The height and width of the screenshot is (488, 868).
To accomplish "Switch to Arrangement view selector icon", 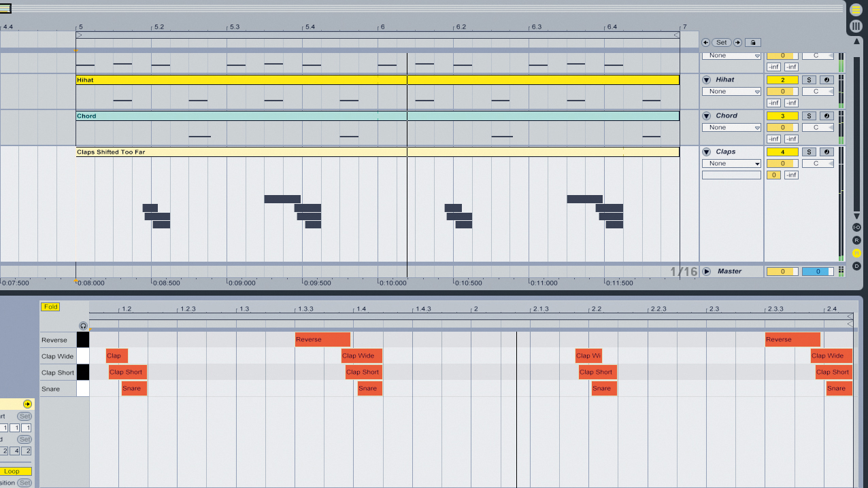I will point(856,10).
